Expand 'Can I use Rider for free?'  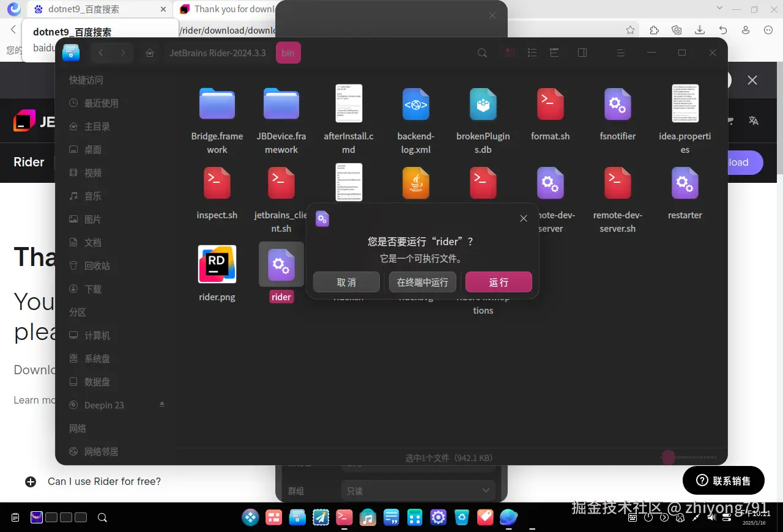pos(92,482)
